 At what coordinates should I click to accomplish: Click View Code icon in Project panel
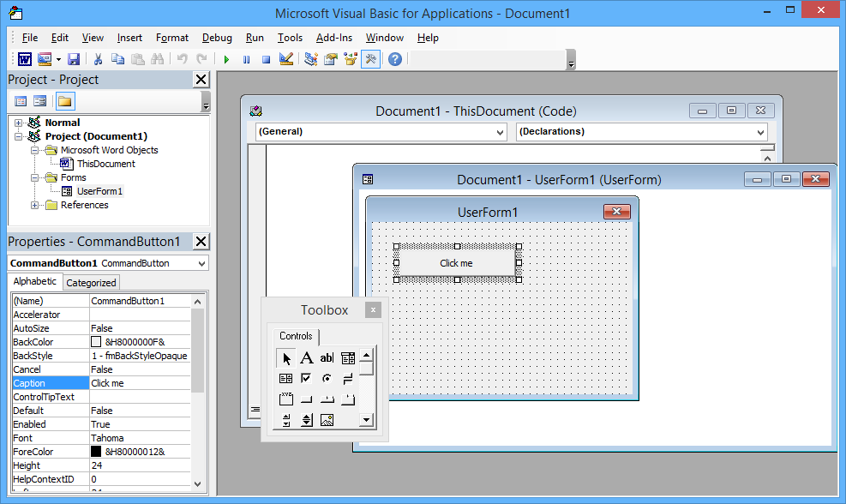[x=21, y=101]
